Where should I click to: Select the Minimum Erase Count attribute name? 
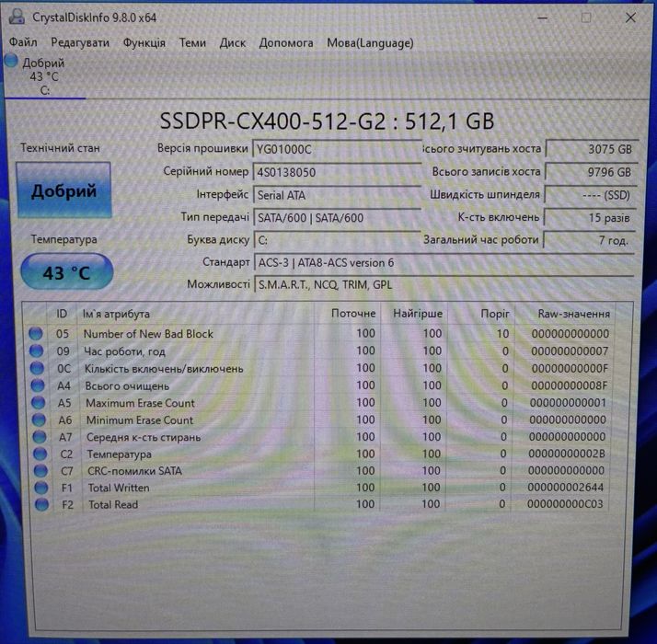pos(140,420)
